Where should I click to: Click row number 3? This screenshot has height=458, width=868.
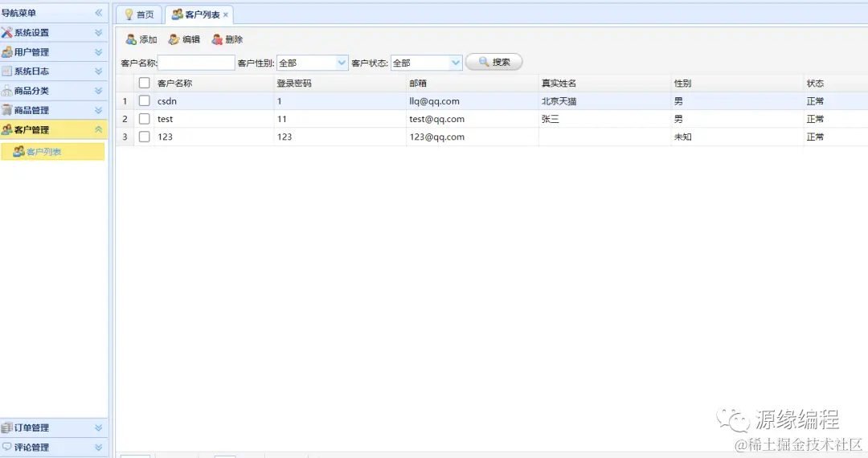(125, 137)
